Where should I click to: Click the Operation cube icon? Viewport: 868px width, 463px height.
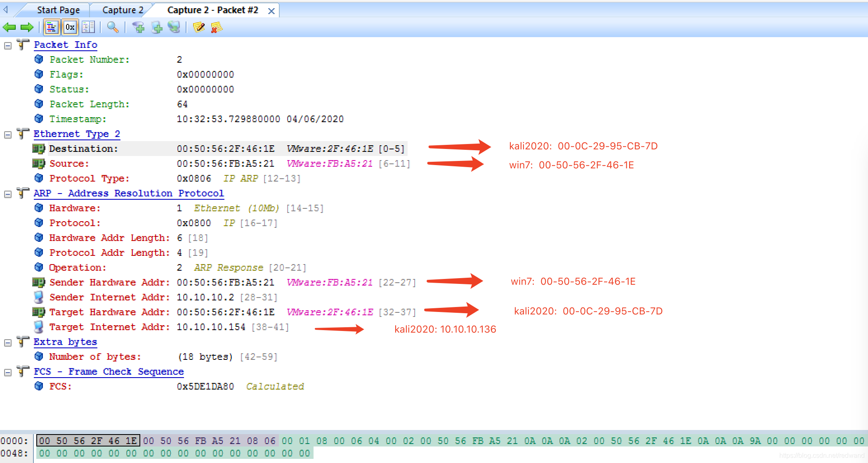39,267
